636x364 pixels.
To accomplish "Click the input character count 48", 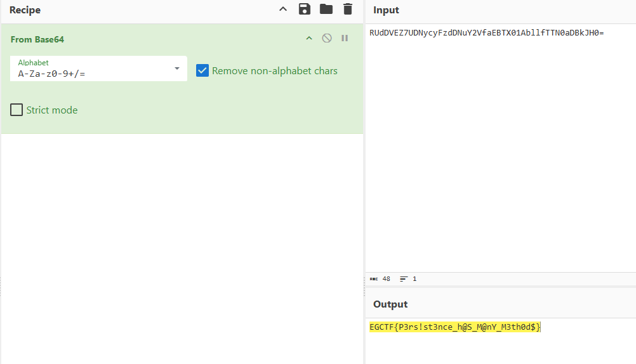I will point(386,279).
